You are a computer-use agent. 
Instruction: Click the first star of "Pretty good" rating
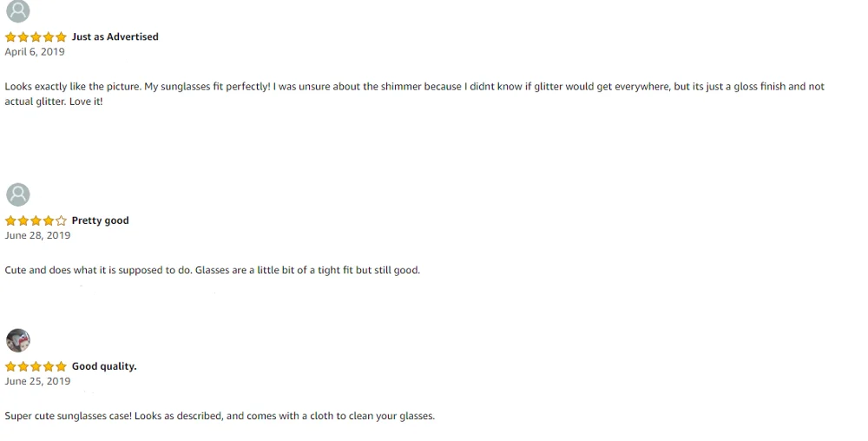(10, 221)
